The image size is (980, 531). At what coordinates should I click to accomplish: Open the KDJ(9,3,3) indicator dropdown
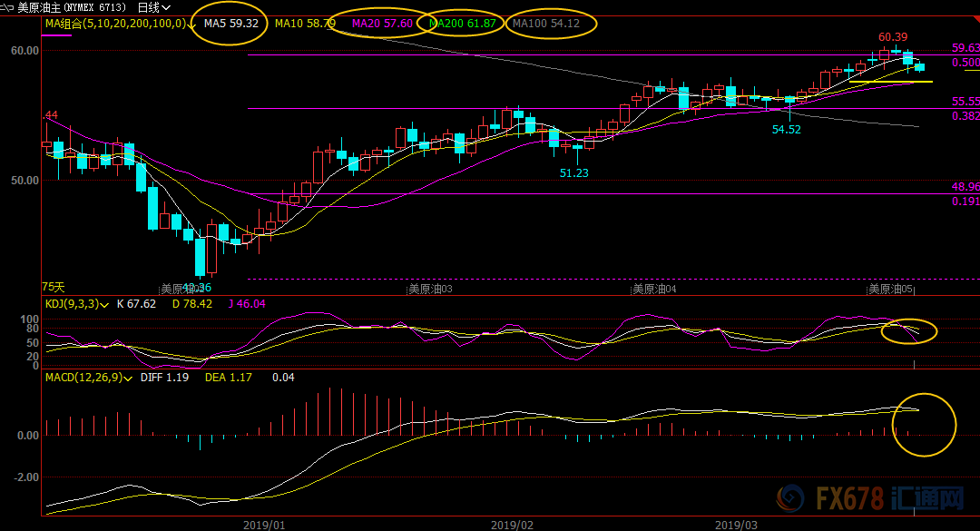(x=106, y=304)
